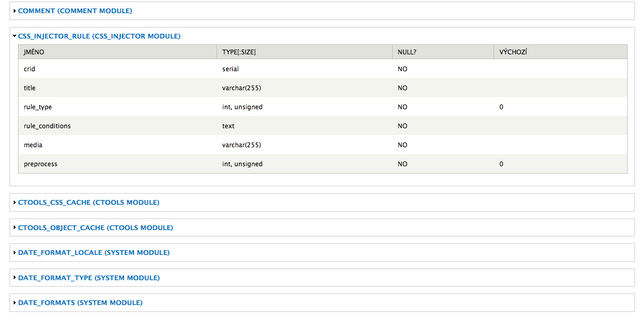Expand DATE_FORMAT_TYPE disclosure triangle
Image resolution: width=644 pixels, height=314 pixels.
click(15, 278)
